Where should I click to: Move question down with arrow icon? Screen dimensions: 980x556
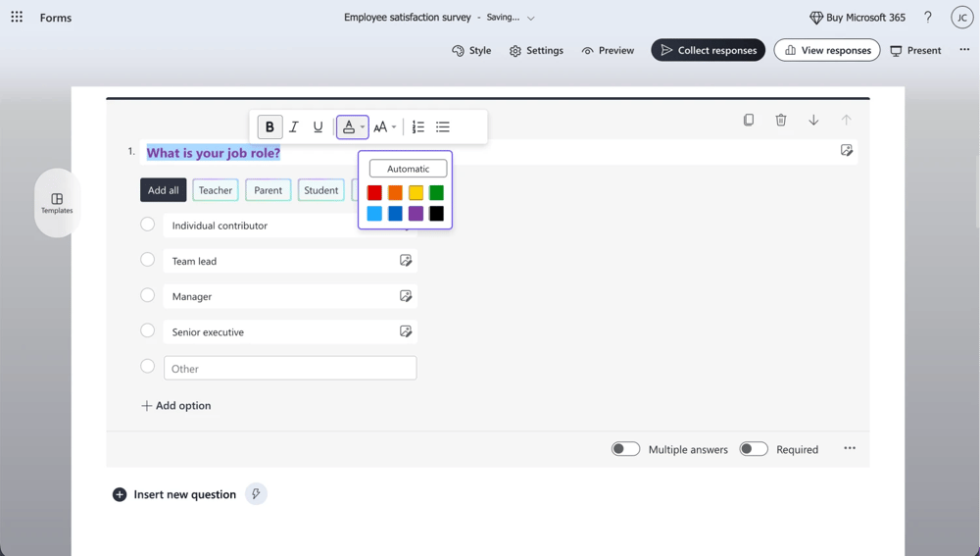coord(813,120)
